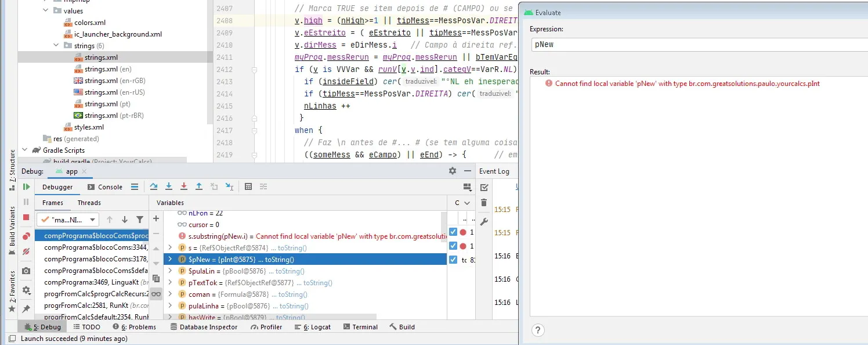Open the thread selector dropdown

click(x=68, y=220)
